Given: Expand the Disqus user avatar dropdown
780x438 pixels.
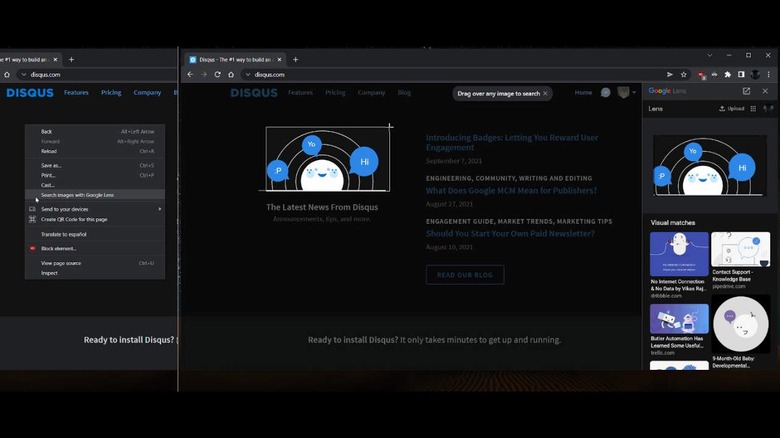Looking at the screenshot, I should click(626, 93).
